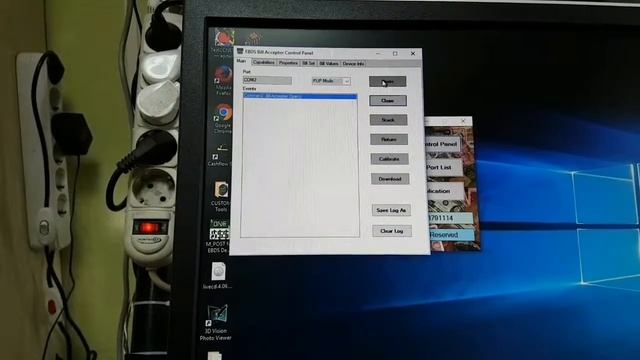The image size is (640, 360).
Task: Click the Return button
Action: click(x=389, y=139)
